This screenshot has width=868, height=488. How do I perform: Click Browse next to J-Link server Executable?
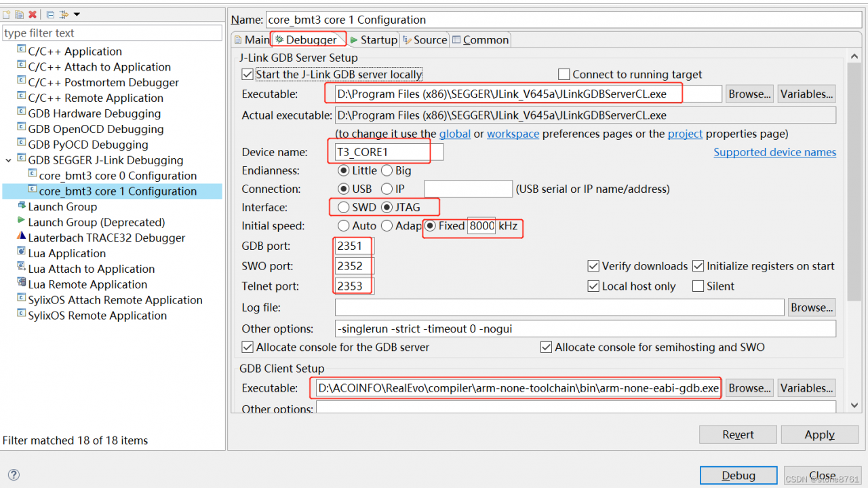pos(749,94)
